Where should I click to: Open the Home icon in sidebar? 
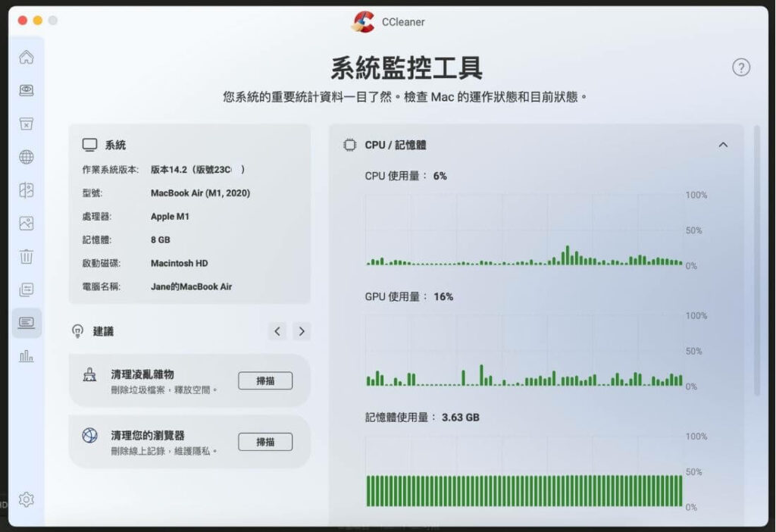27,58
